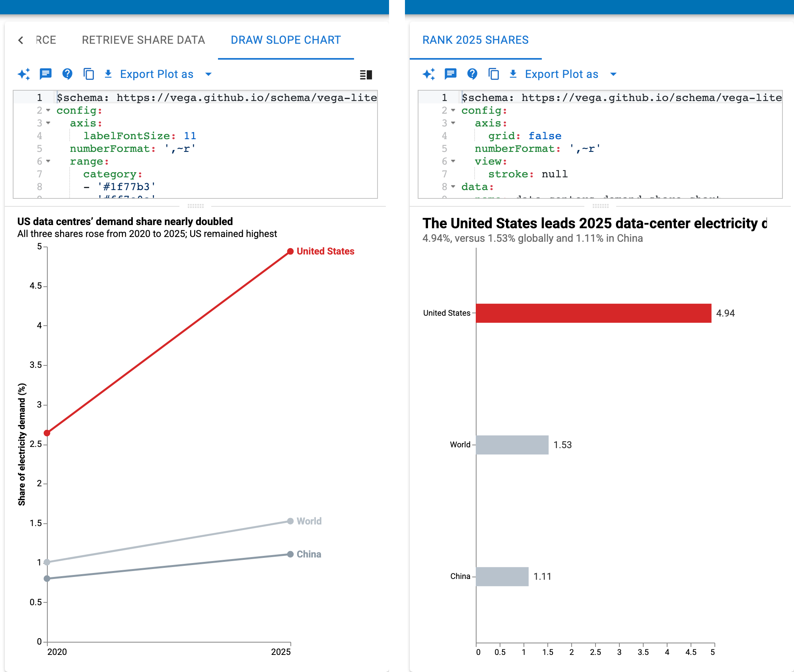Click the AI sparkle icon in left panel
Screen dimensions: 794x672
(24, 74)
